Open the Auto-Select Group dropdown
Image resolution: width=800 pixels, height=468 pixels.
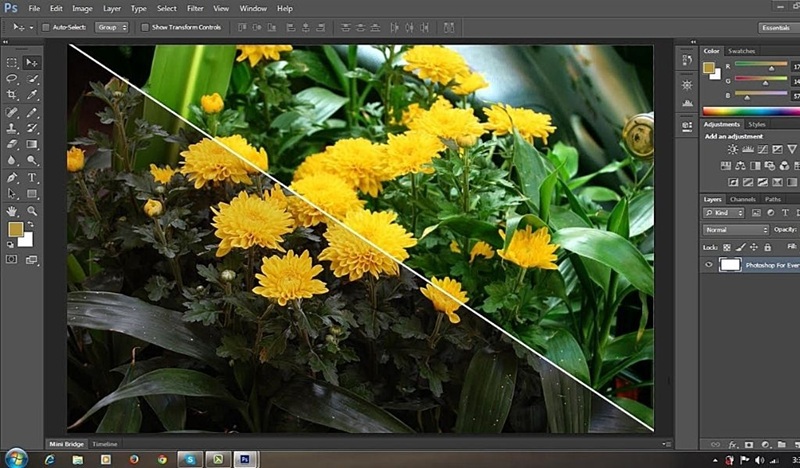(111, 28)
